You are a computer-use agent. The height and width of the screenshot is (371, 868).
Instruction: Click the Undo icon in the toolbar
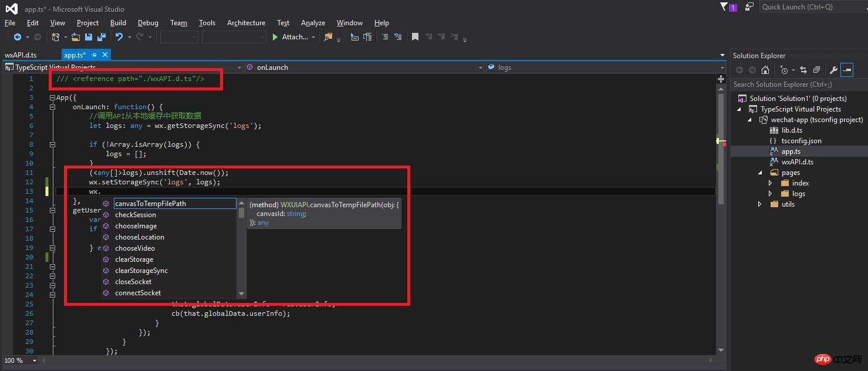click(x=119, y=36)
